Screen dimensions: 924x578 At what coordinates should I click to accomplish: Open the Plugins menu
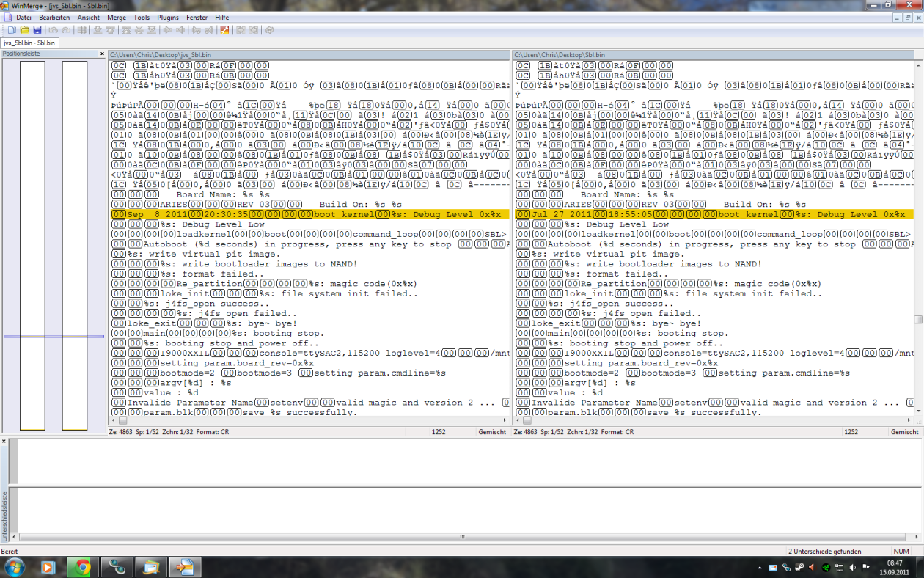point(168,17)
